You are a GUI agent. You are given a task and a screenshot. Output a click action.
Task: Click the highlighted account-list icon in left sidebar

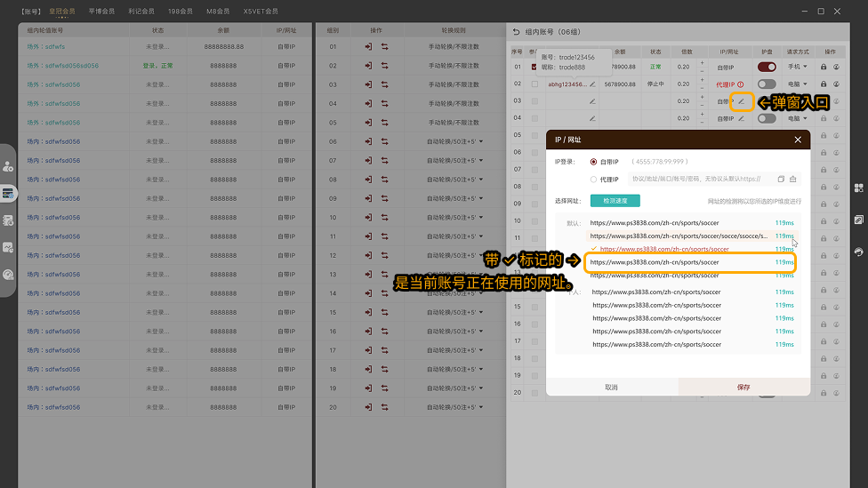pyautogui.click(x=8, y=193)
